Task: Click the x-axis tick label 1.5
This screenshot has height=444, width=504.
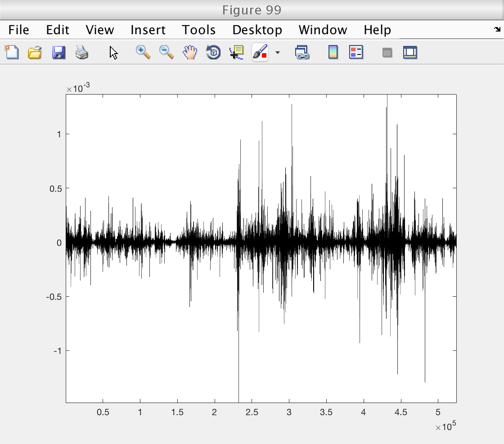Action: pos(177,412)
